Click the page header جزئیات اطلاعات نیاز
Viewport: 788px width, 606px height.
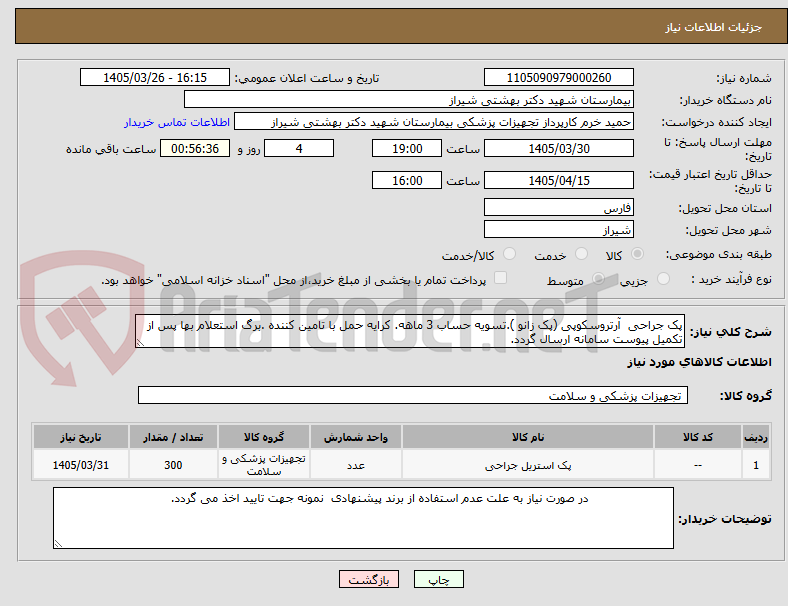pos(714,27)
